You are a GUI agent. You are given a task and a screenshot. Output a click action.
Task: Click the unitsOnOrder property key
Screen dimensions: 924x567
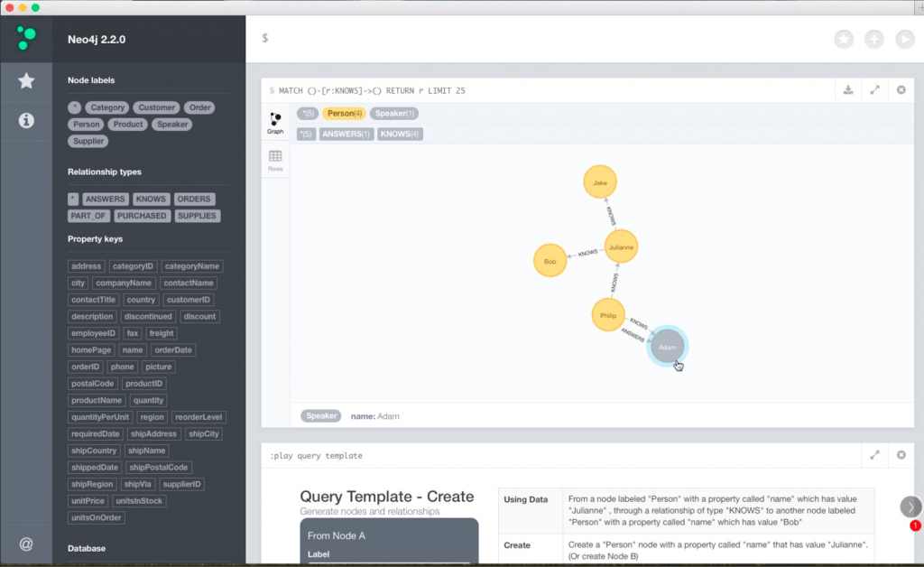click(96, 517)
